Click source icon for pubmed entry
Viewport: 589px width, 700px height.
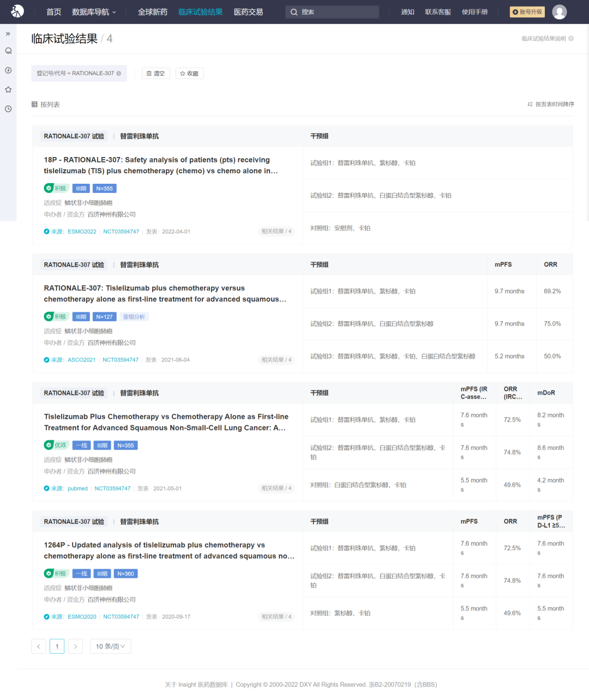(46, 488)
